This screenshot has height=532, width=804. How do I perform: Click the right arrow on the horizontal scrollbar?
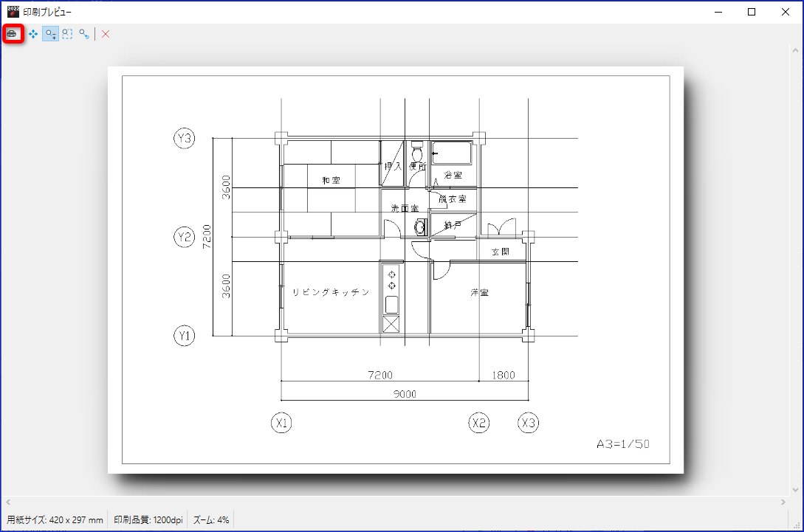point(783,502)
